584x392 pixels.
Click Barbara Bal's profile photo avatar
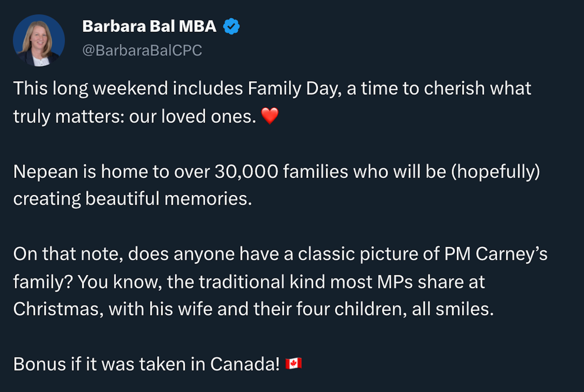click(x=39, y=40)
